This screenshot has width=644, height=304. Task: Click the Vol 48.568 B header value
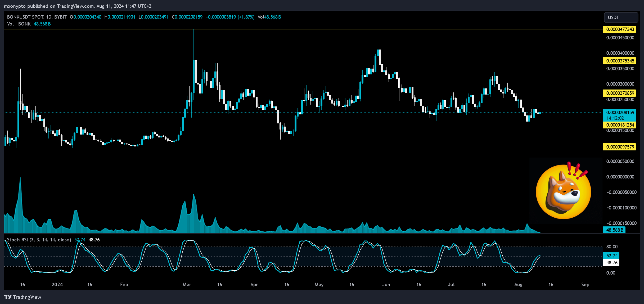click(269, 17)
